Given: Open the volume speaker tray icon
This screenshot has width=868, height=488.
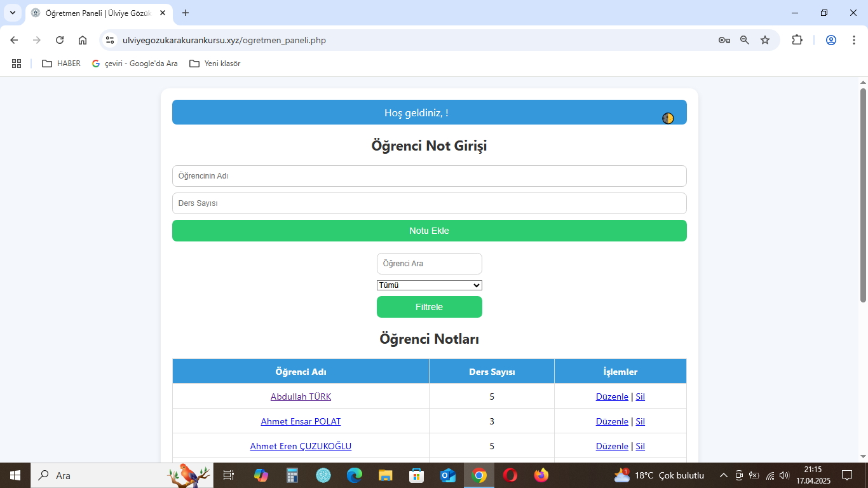Looking at the screenshot, I should [784, 475].
